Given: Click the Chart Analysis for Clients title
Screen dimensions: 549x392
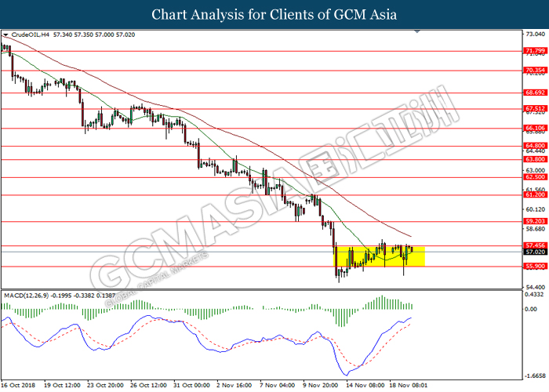Looking at the screenshot, I should pyautogui.click(x=274, y=15).
